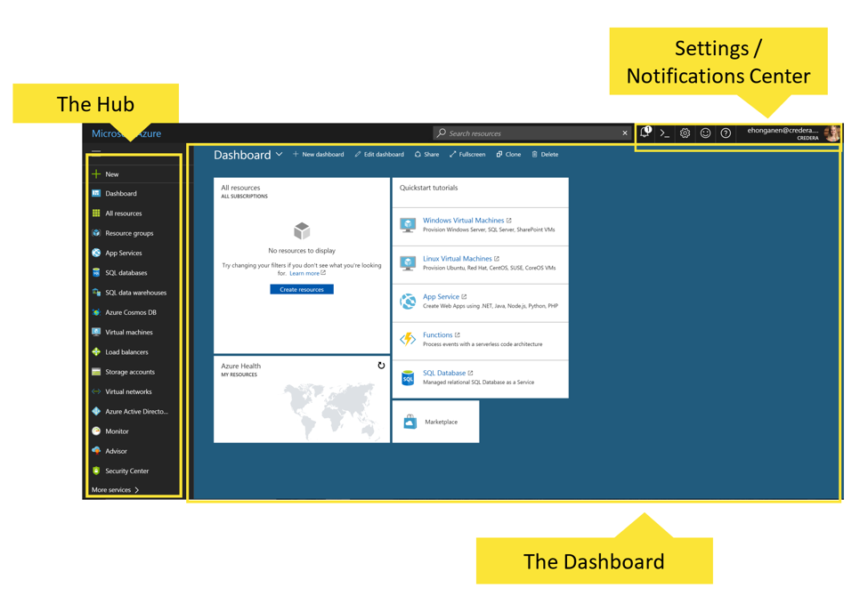This screenshot has height=612, width=868.
Task: Open App Service quickstart link
Action: 442,296
